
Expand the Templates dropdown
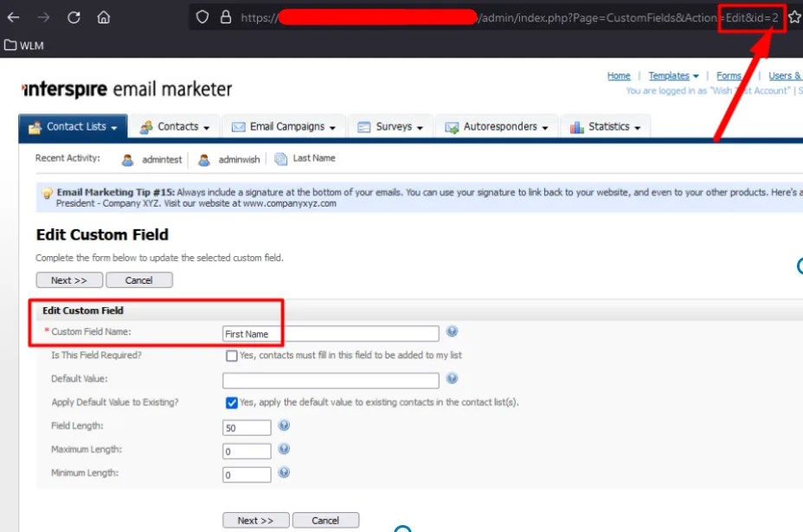click(x=673, y=76)
